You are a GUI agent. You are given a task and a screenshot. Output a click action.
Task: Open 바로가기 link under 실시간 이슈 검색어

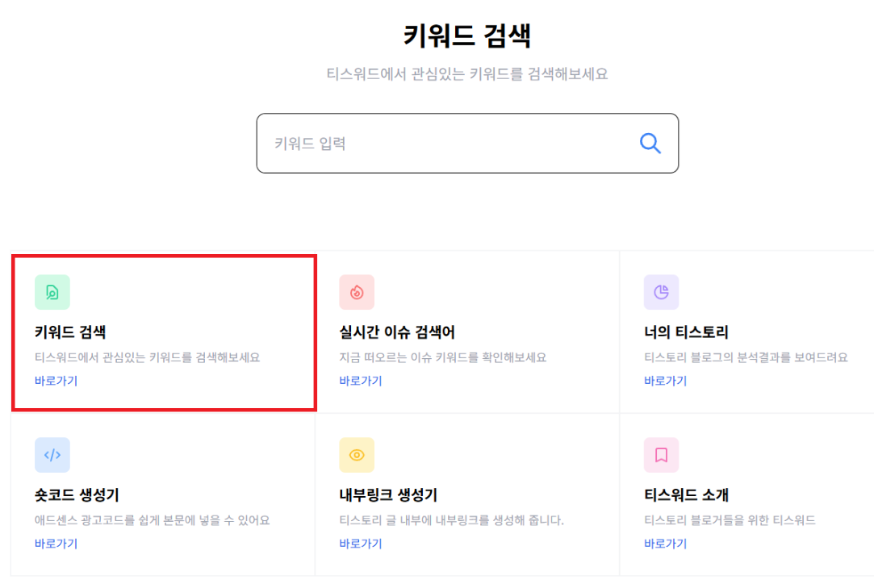point(361,381)
